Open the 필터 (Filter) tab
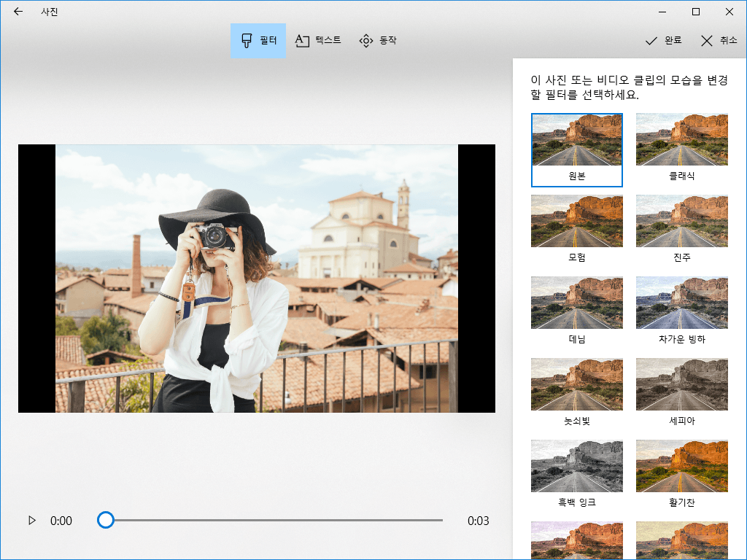The image size is (747, 560). [x=258, y=41]
